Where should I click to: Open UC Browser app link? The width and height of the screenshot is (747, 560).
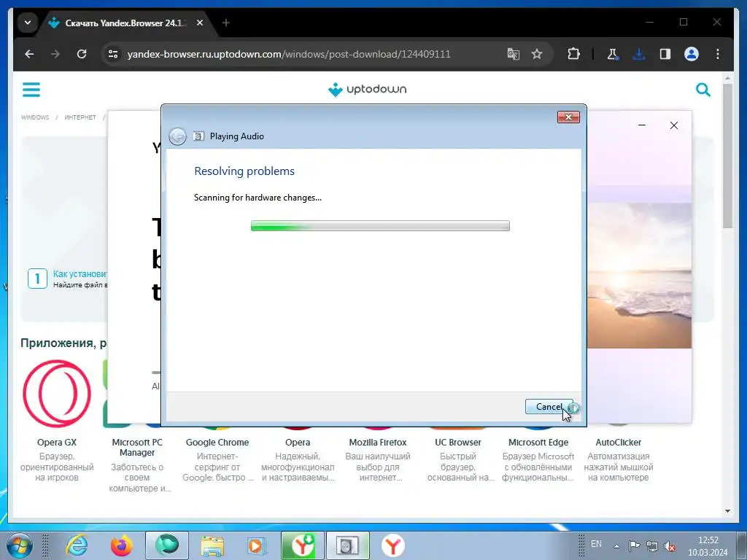(x=458, y=443)
